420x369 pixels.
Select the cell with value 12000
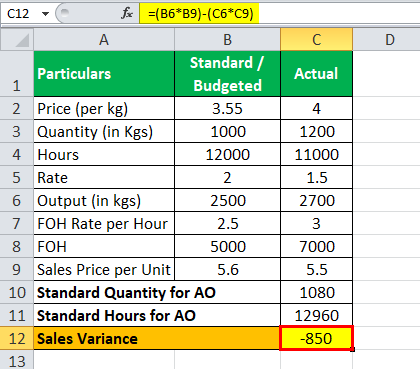point(227,154)
